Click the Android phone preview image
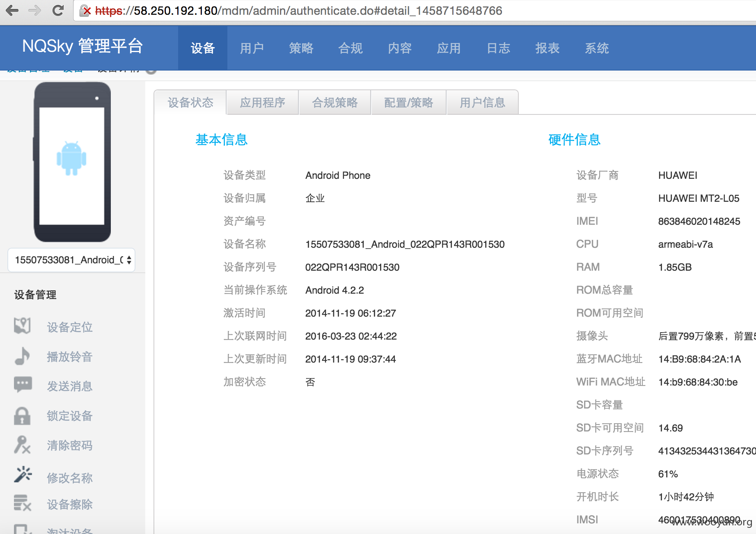 click(72, 162)
